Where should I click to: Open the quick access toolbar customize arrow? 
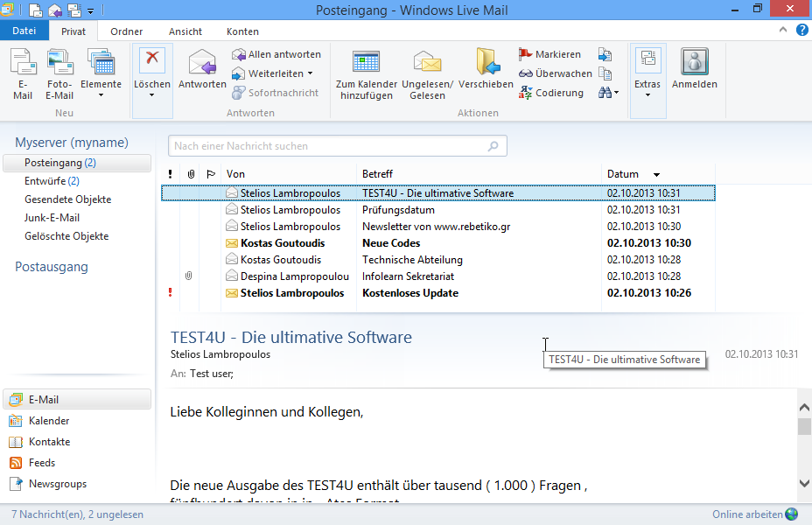tap(91, 10)
